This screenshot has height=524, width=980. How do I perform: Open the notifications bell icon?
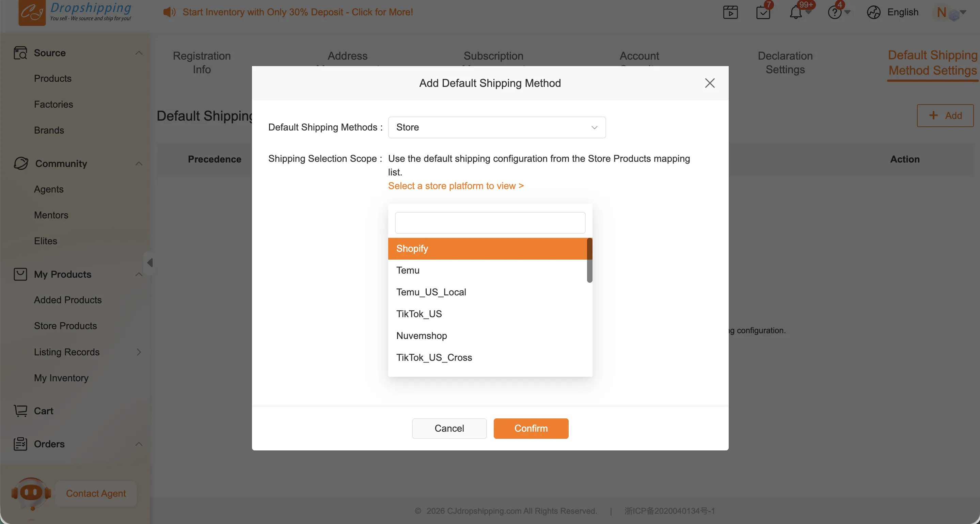(x=795, y=12)
